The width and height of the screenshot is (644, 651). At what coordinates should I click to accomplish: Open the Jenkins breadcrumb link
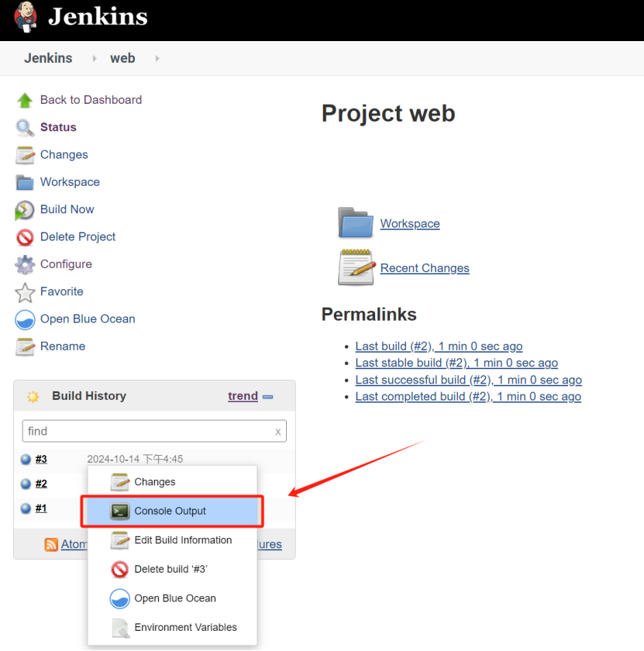[x=48, y=58]
